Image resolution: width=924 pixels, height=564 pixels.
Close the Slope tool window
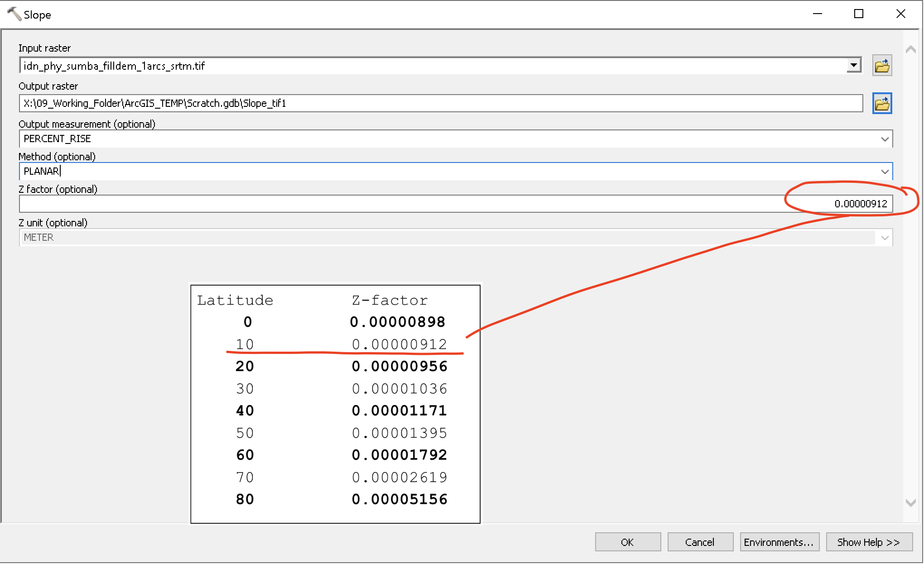click(x=900, y=14)
